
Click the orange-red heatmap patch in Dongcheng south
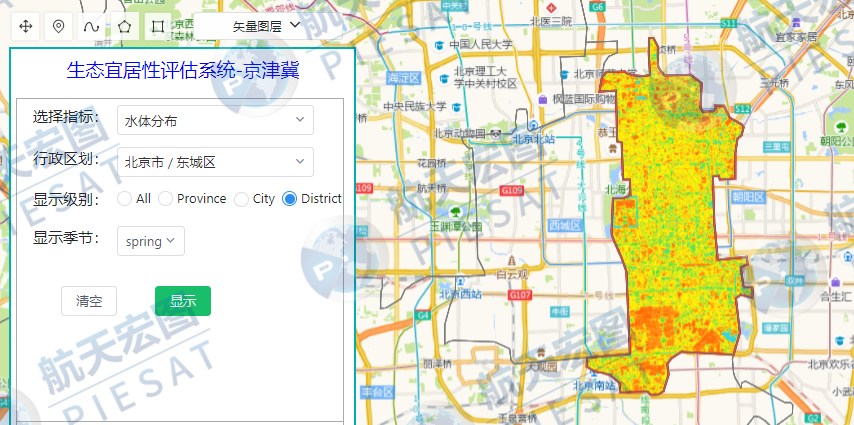[x=656, y=326]
